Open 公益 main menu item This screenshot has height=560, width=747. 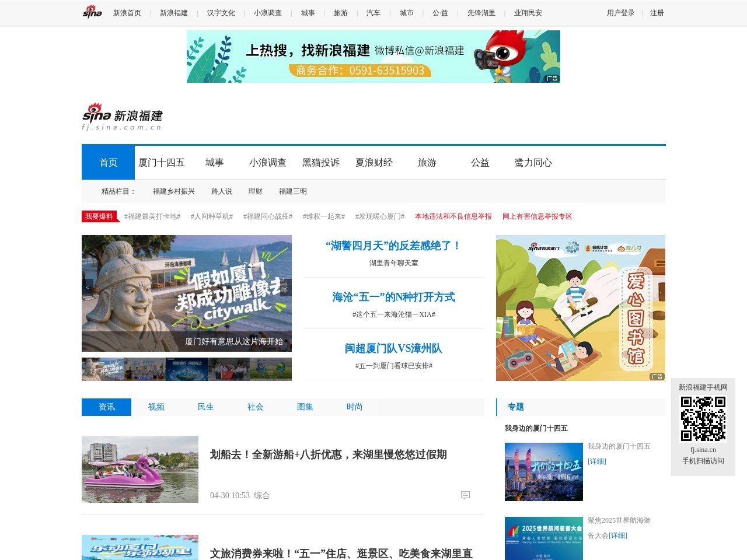point(480,162)
